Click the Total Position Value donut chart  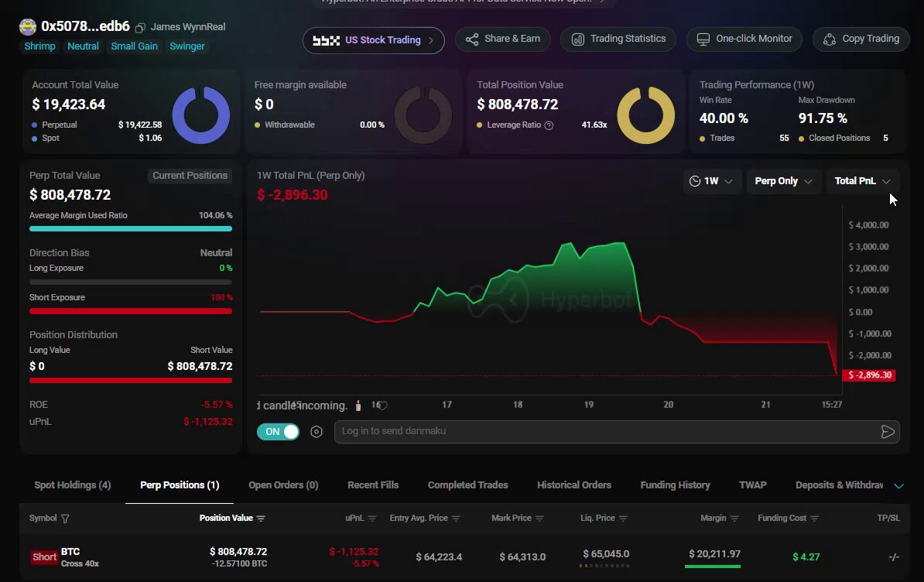(x=646, y=115)
